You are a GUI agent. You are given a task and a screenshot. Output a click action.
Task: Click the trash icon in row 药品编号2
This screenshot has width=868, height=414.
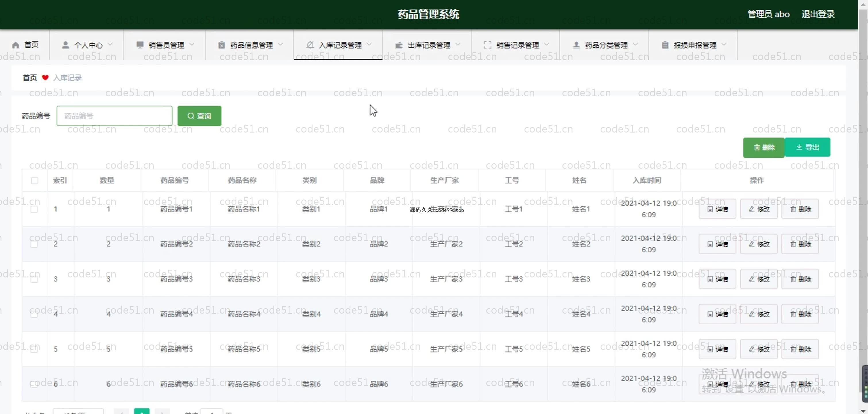[x=793, y=244]
